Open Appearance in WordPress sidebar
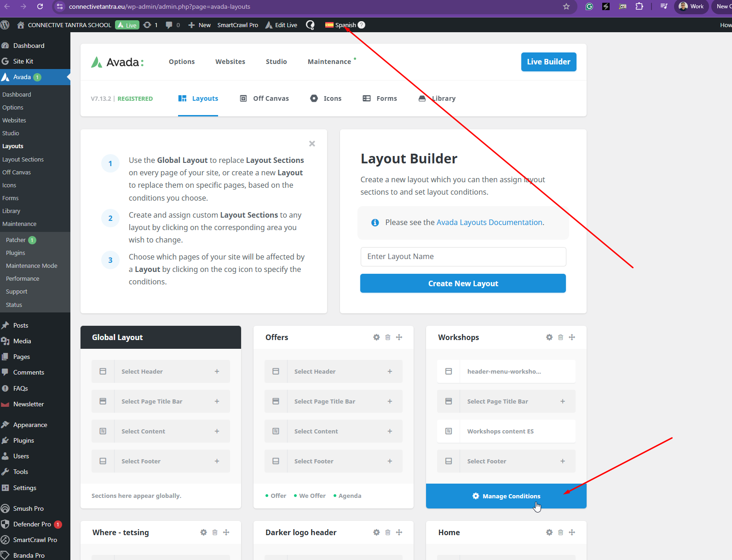Image resolution: width=732 pixels, height=560 pixels. (x=30, y=425)
